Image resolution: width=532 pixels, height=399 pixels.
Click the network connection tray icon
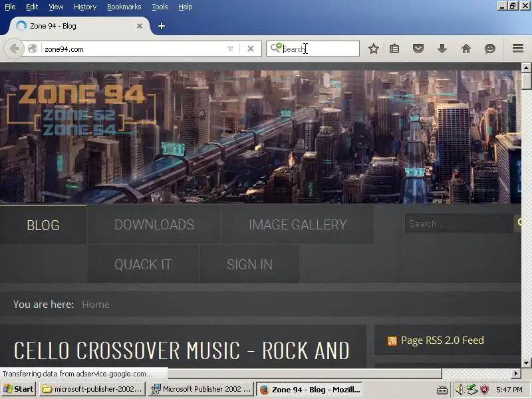[472, 390]
